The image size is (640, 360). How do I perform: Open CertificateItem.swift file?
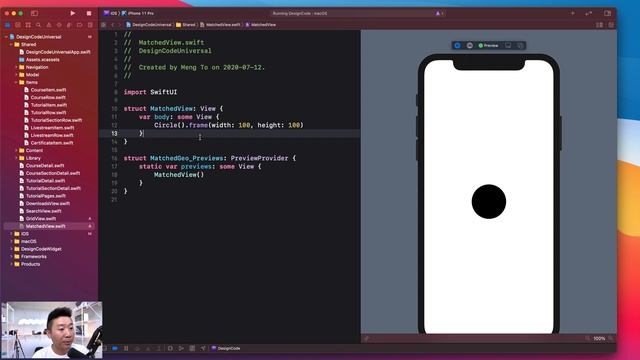click(x=49, y=143)
